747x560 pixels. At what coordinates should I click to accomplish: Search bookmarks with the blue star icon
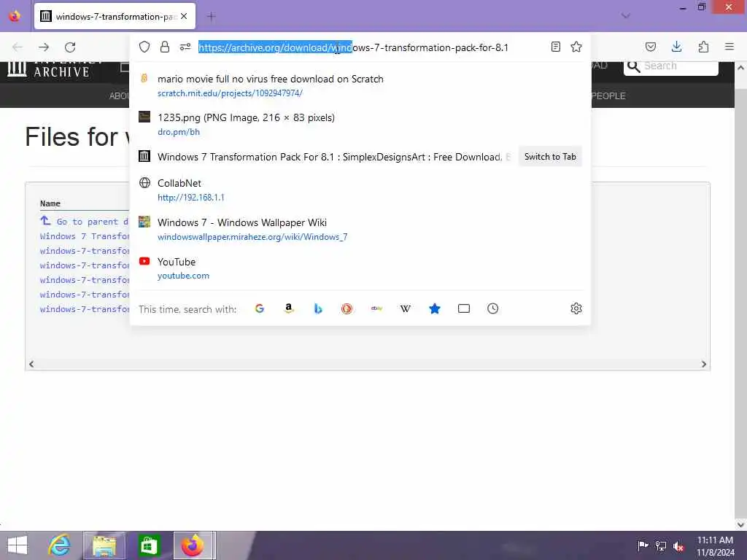(x=435, y=308)
